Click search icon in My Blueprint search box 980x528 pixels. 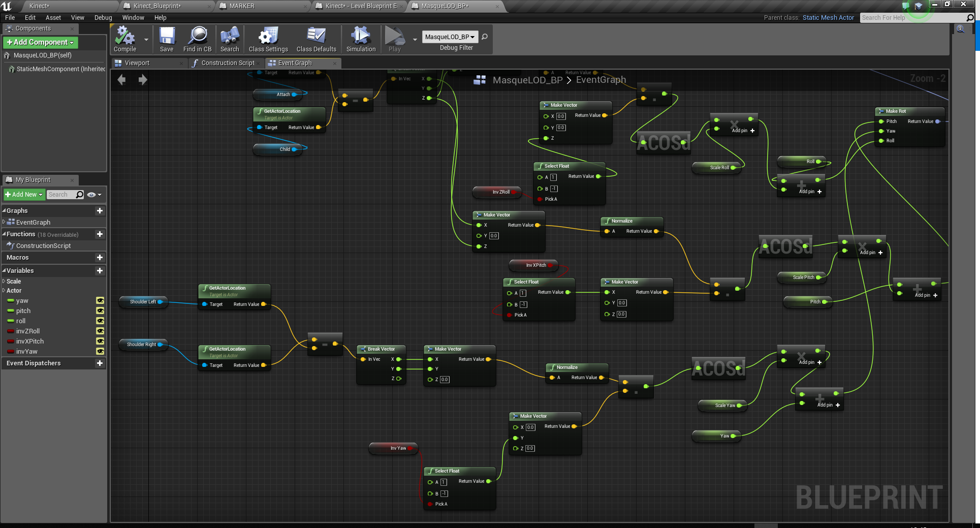coord(79,195)
